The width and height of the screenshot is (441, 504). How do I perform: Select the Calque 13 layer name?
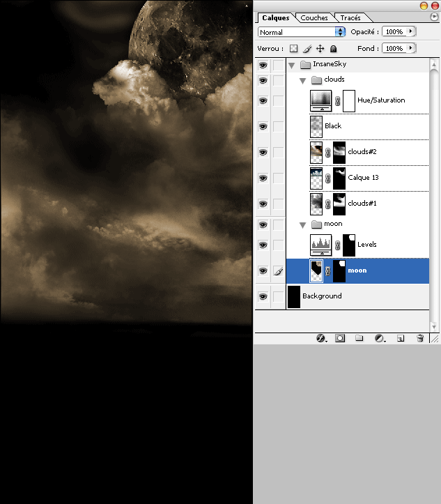click(x=363, y=178)
